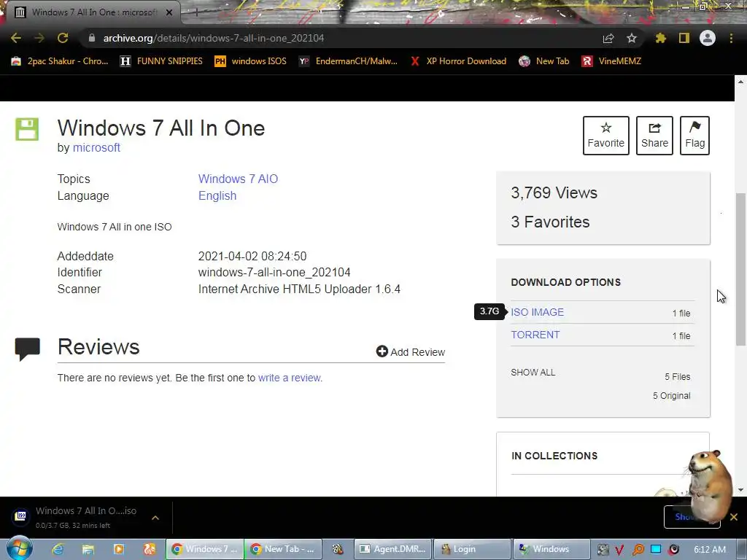Click the identifier windows-7-all-in-one_202104 text
The height and width of the screenshot is (560, 747).
pos(274,273)
